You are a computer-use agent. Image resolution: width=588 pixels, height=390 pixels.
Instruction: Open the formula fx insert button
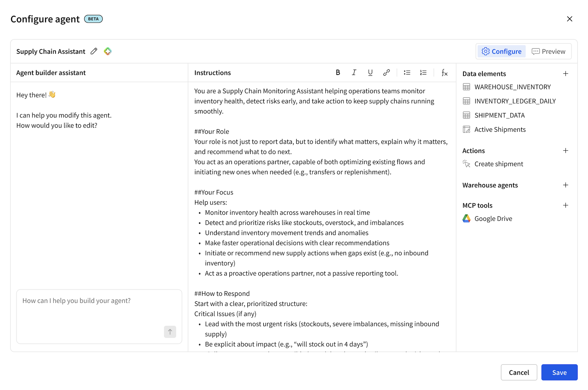coord(444,72)
